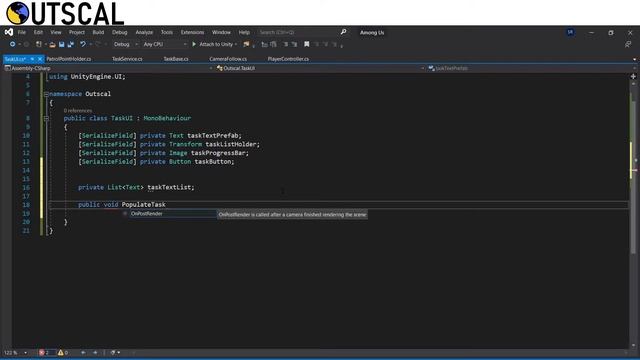The height and width of the screenshot is (360, 640).
Task: Open the Tools menu
Action: click(167, 32)
